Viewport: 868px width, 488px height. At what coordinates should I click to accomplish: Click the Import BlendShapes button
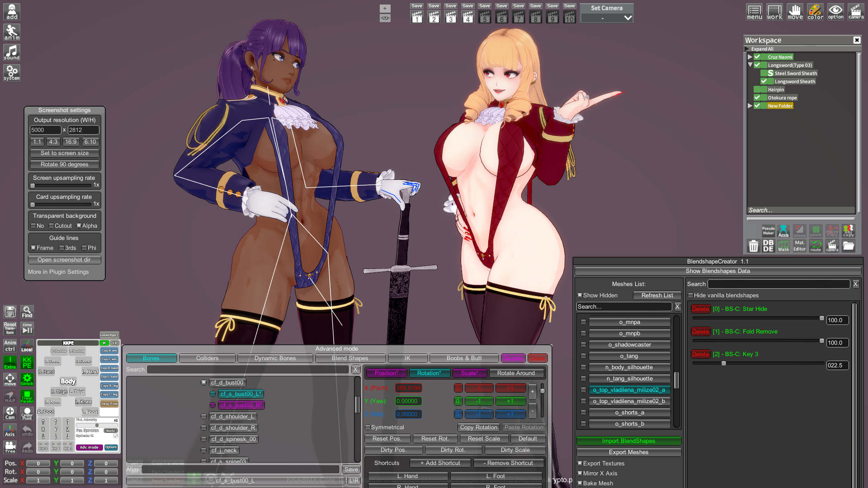pos(628,441)
